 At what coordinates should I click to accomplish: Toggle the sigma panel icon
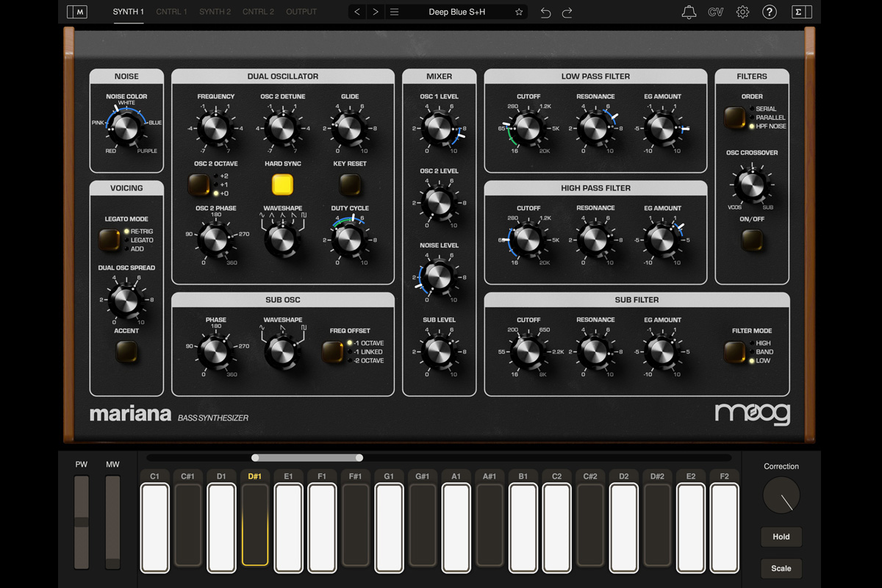802,12
